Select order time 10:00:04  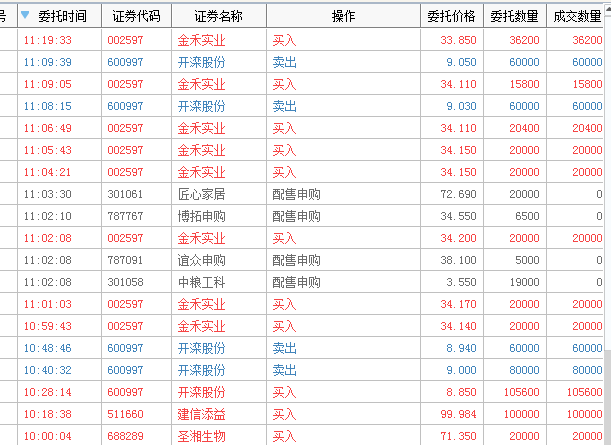click(x=48, y=436)
